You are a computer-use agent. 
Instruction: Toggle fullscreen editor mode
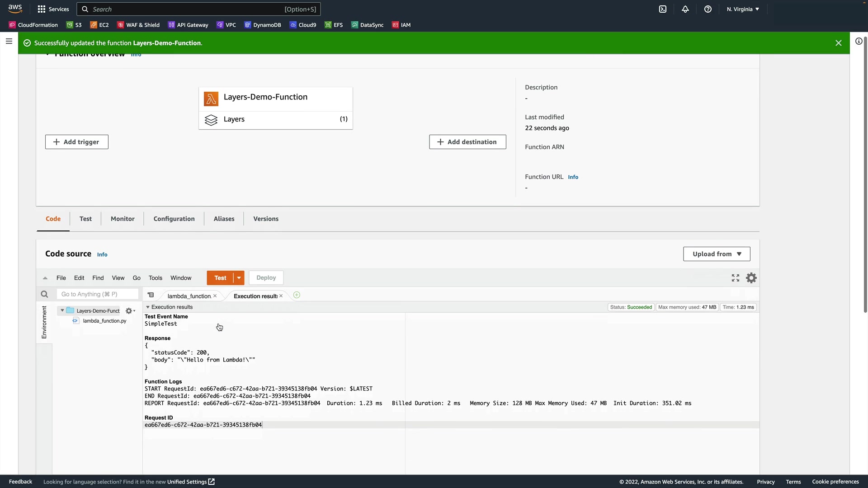(x=736, y=278)
